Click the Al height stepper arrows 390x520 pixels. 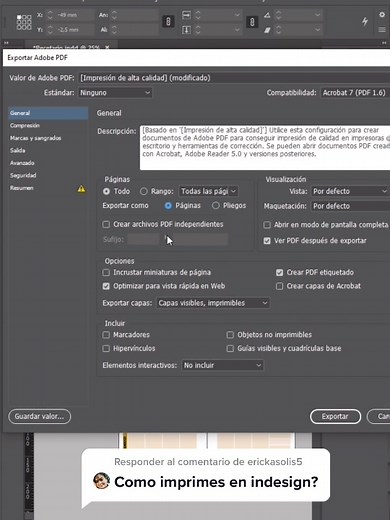(x=114, y=30)
